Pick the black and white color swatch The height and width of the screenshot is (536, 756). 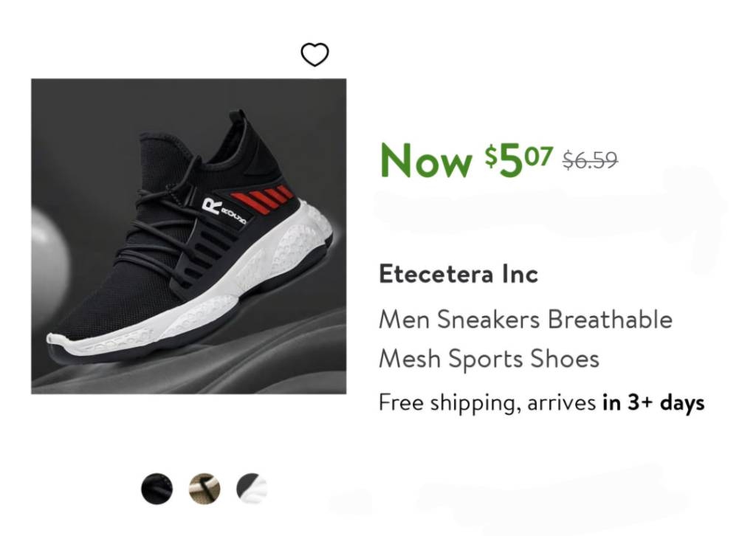tap(252, 489)
